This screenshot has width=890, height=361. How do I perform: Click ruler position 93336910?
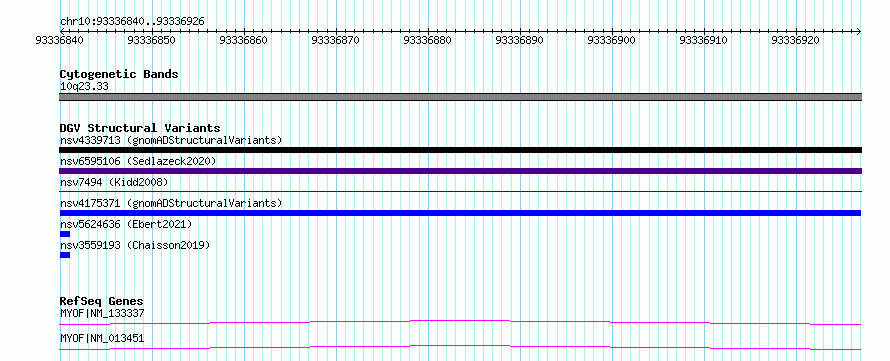pyautogui.click(x=703, y=40)
